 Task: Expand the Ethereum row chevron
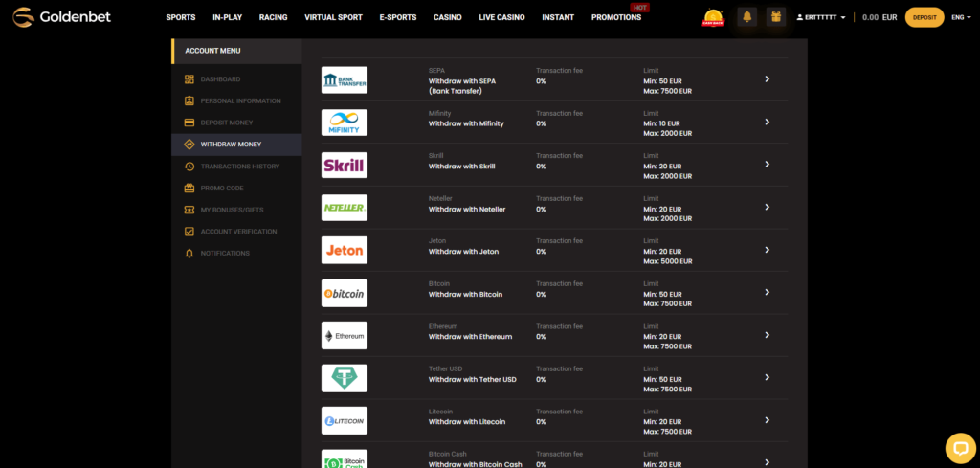click(768, 335)
